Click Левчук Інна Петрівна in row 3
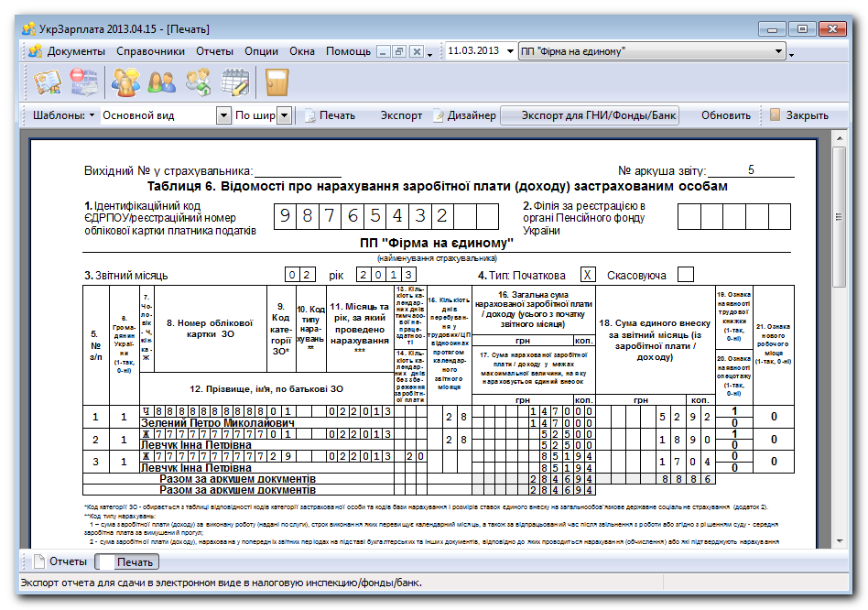868x610 pixels. click(196, 468)
